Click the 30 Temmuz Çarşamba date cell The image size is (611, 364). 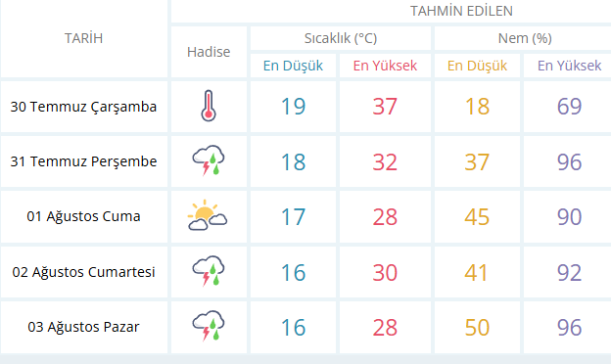[x=84, y=107]
